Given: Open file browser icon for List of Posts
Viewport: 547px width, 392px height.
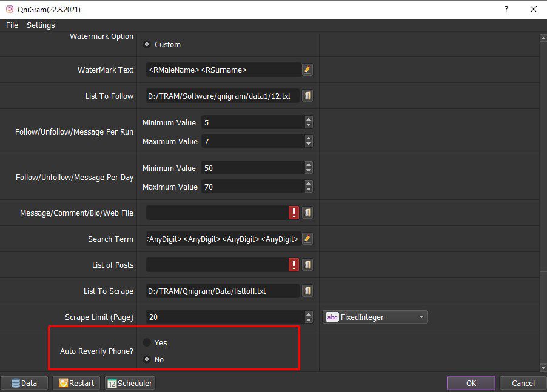Looking at the screenshot, I should click(x=307, y=265).
